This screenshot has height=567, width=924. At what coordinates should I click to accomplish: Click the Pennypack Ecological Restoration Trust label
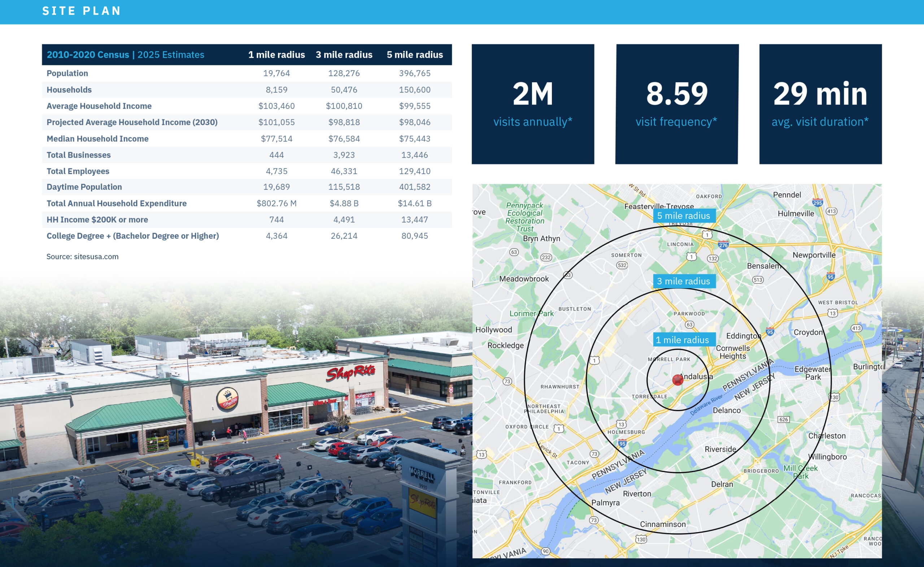(524, 217)
